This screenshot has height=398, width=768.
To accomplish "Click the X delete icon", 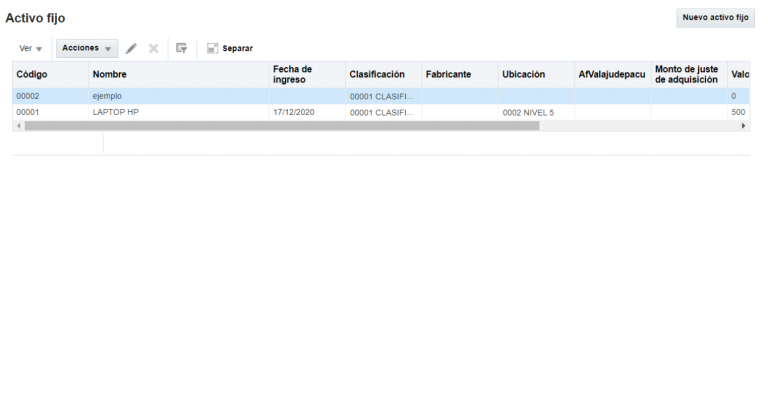I will point(154,48).
